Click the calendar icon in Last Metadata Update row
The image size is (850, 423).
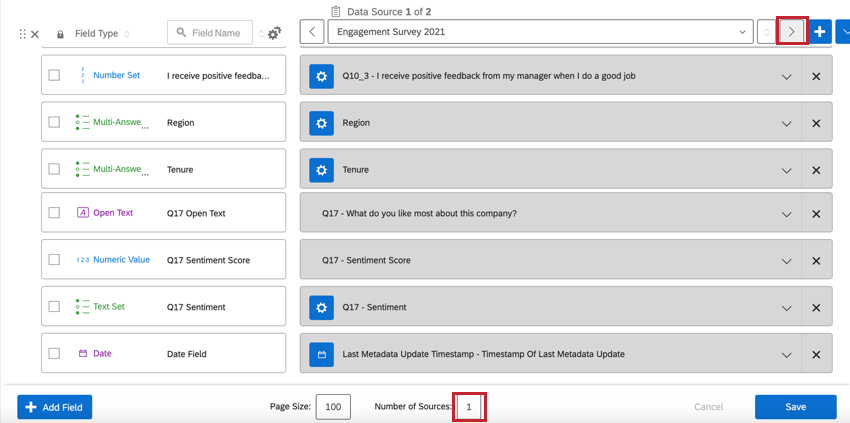pos(321,354)
